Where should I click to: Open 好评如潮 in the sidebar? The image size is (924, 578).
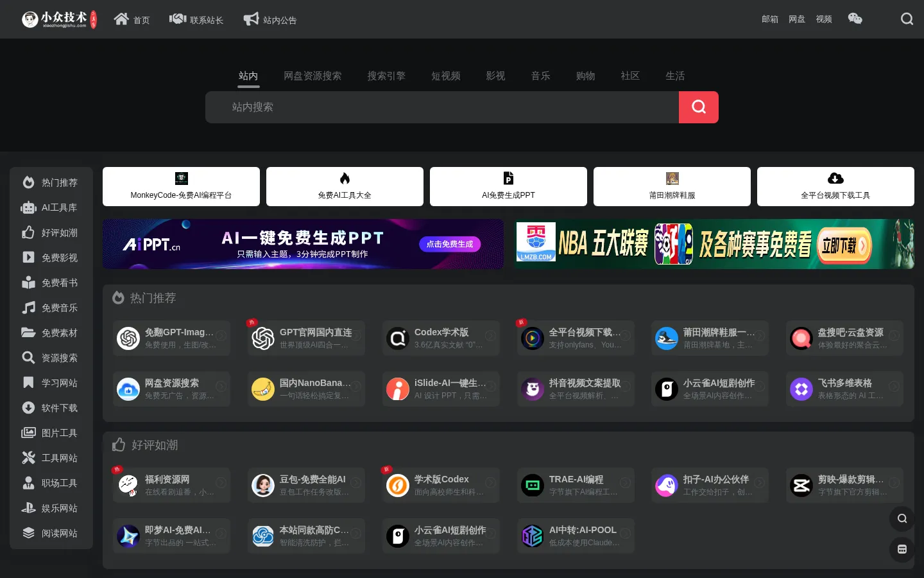coord(51,232)
